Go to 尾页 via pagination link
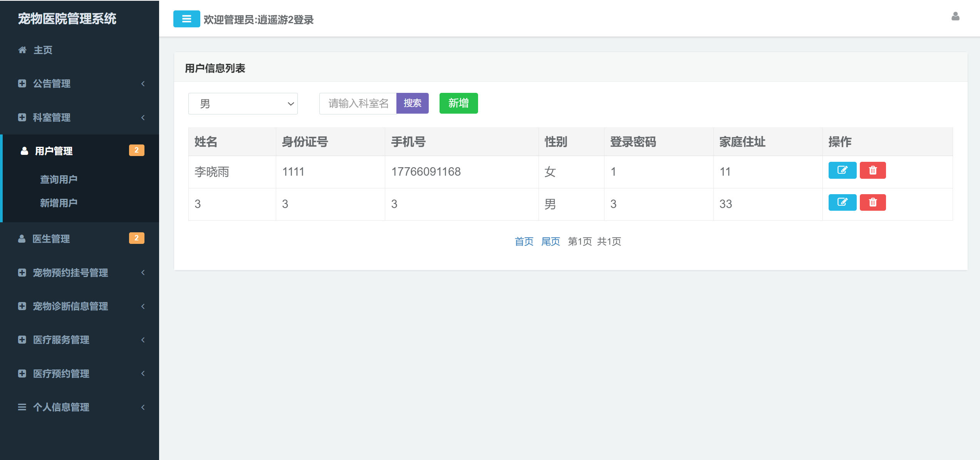This screenshot has height=460, width=980. (550, 241)
